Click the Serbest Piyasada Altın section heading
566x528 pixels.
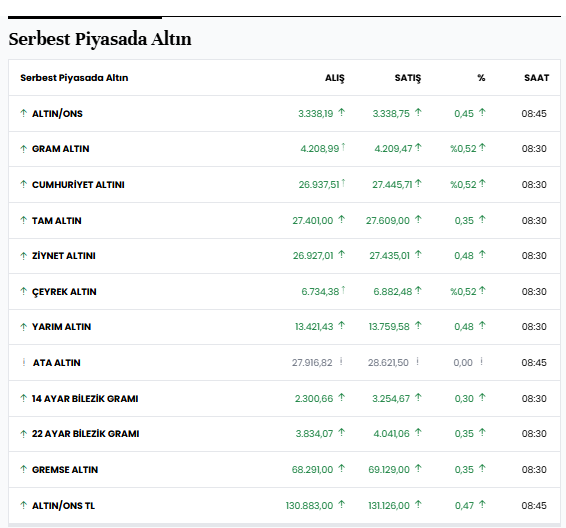100,39
